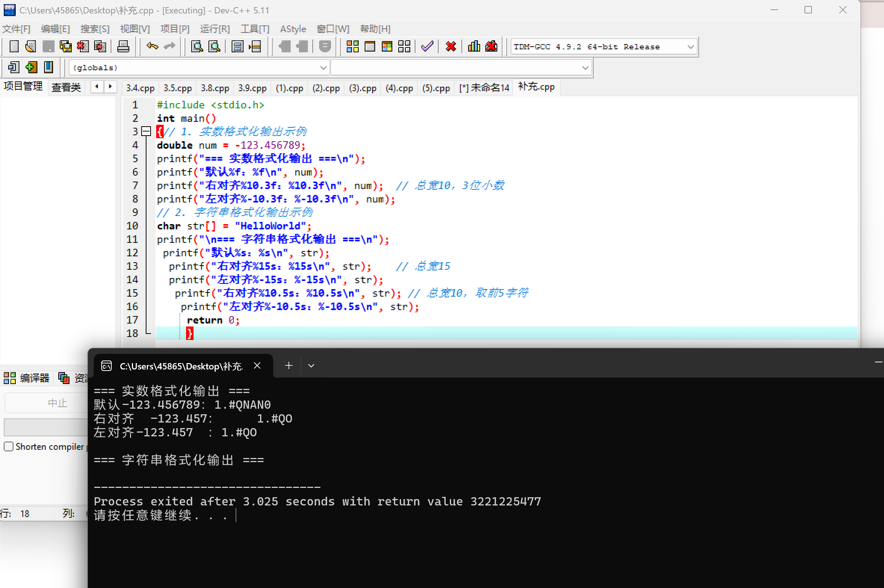Click the Compile icon in the toolbar
The width and height of the screenshot is (884, 588).
point(352,46)
